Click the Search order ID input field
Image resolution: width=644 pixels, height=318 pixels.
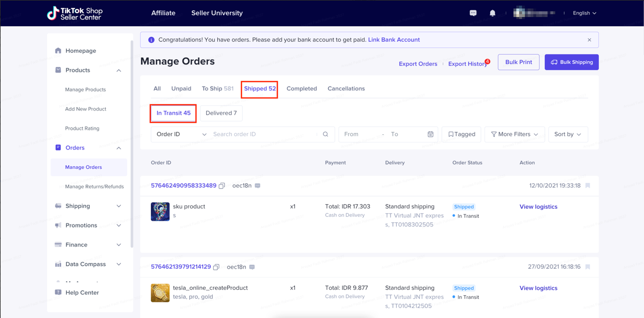click(262, 134)
